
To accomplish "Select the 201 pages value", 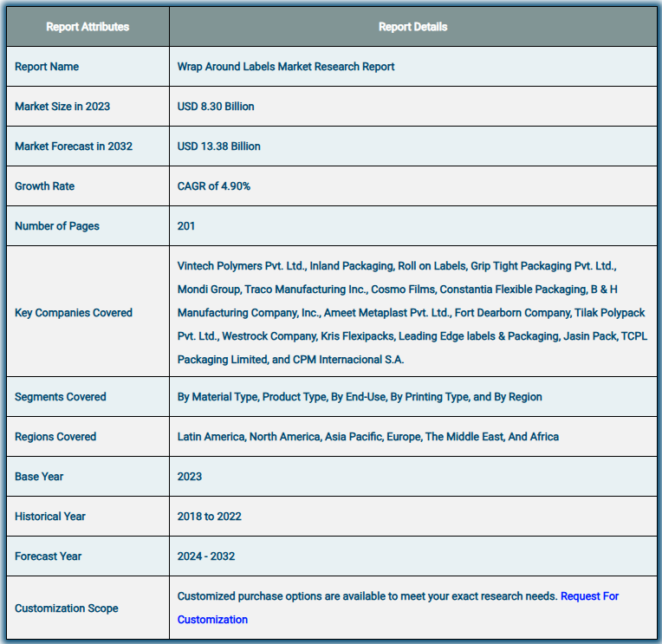I will click(x=186, y=226).
